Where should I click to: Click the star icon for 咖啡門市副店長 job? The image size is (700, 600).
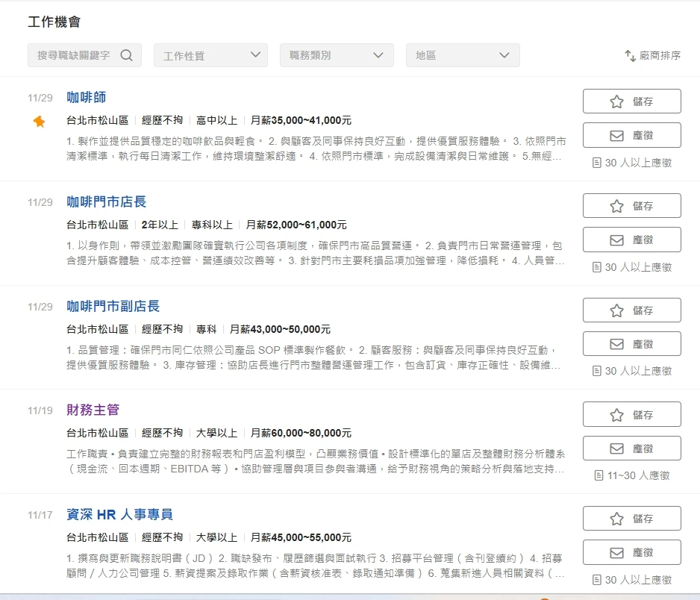pyautogui.click(x=616, y=310)
